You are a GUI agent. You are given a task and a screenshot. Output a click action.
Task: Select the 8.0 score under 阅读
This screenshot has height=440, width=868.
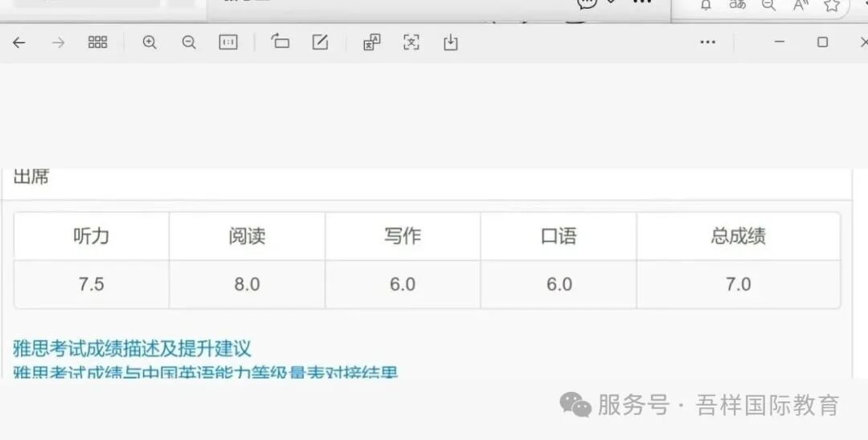coord(247,284)
